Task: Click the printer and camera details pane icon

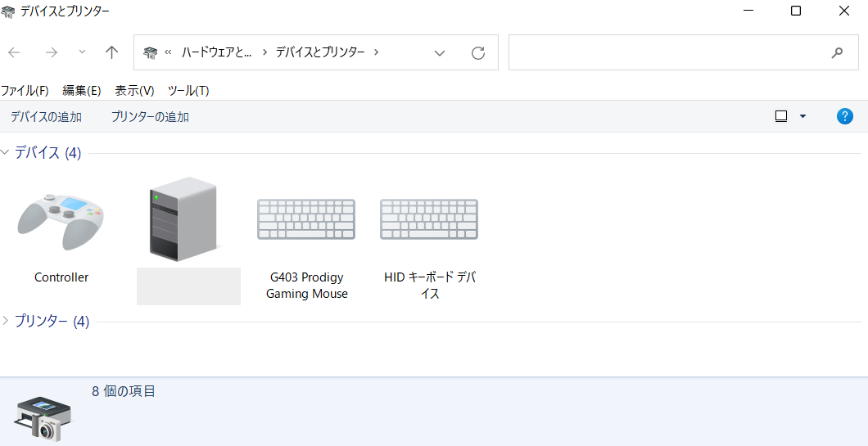Action: click(x=43, y=418)
